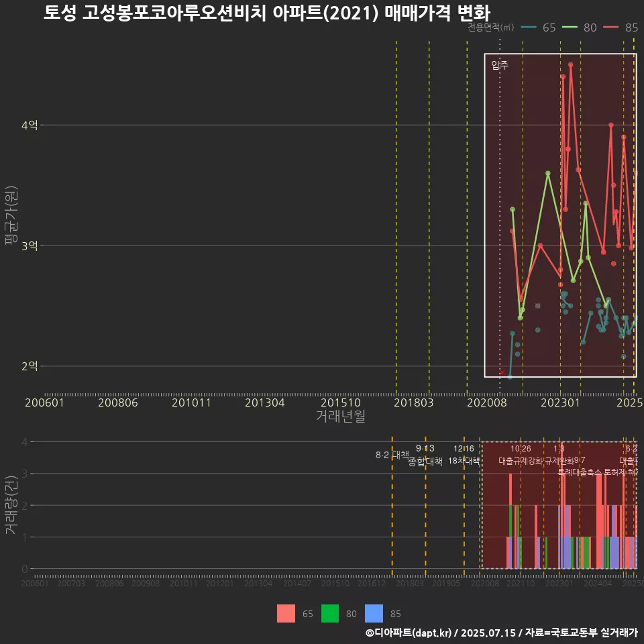Click the 200806 label on price chart x-axis
Screen dimensions: 644x644
[x=118, y=402]
